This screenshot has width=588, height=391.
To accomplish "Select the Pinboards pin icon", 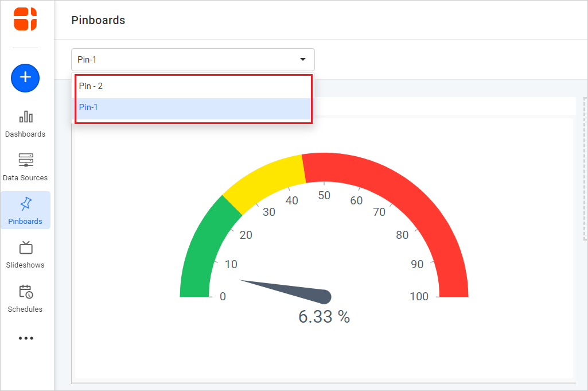I will 25,204.
